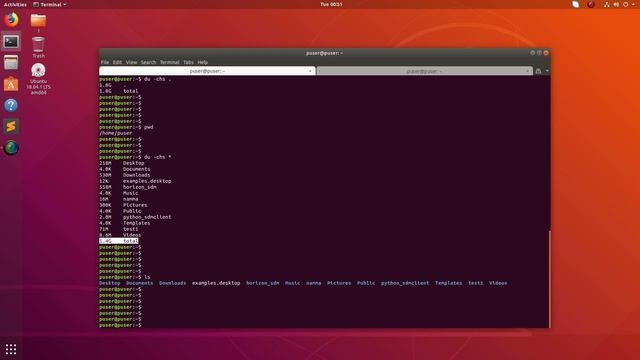Open the Terminal app menu in top bar

[49, 4]
